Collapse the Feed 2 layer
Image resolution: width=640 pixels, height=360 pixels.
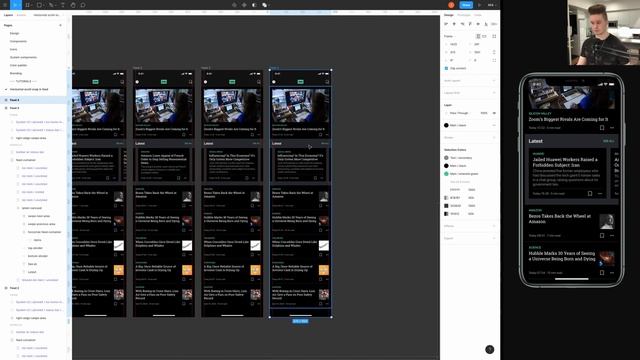coord(6,288)
